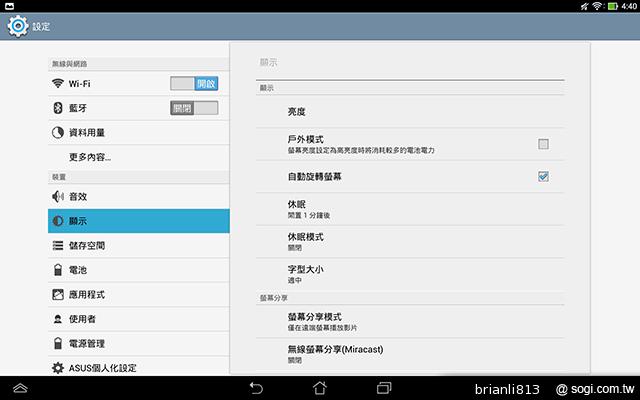Select 顯示 in the settings sidebar

tap(139, 221)
